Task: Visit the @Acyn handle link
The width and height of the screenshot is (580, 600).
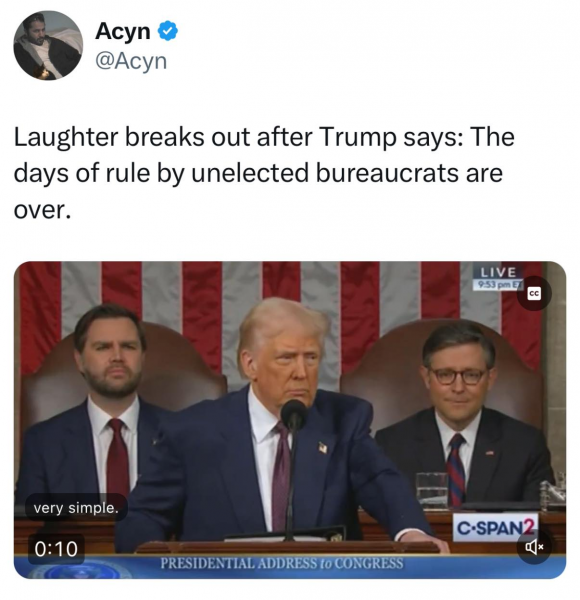Action: pos(131,61)
